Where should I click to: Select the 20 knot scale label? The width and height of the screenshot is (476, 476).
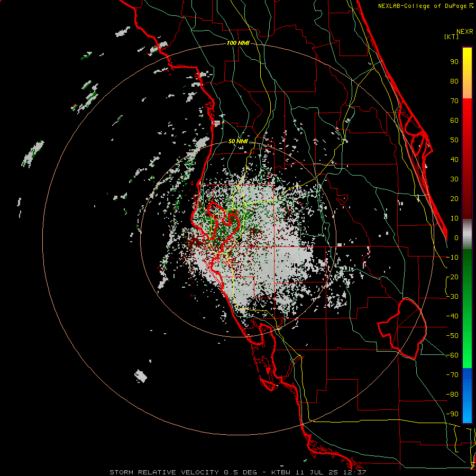454,199
